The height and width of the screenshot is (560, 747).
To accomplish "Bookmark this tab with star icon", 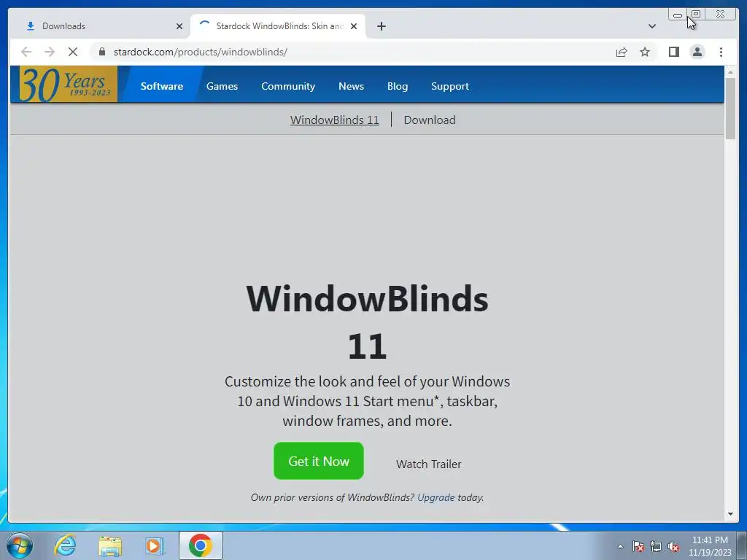I will [645, 52].
